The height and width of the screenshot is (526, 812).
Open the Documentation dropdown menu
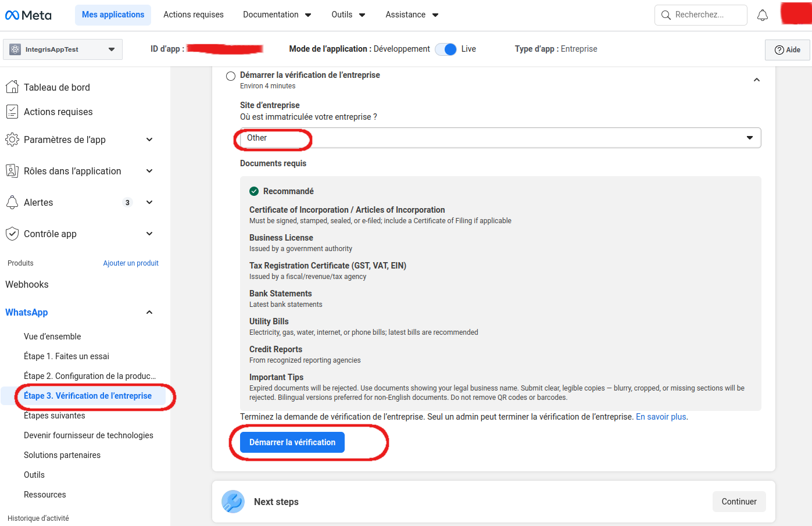[x=277, y=15]
